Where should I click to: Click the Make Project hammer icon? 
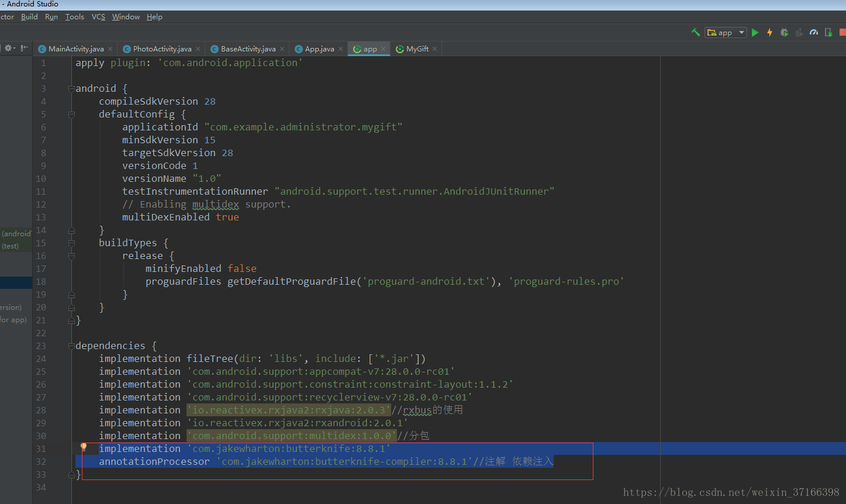pyautogui.click(x=696, y=33)
